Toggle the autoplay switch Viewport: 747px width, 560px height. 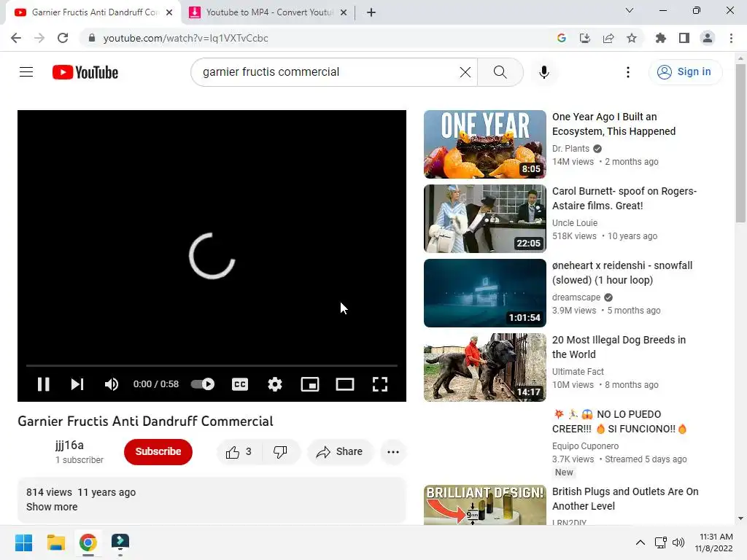(203, 384)
